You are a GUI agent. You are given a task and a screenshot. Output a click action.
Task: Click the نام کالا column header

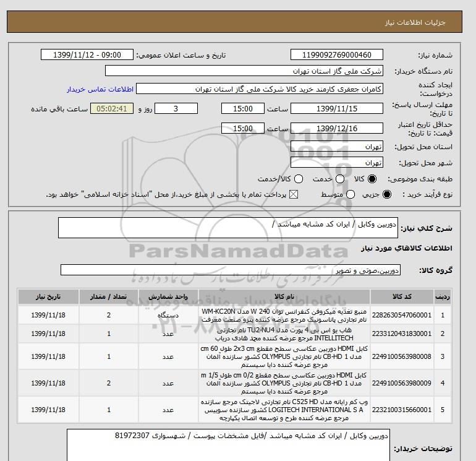(x=284, y=296)
